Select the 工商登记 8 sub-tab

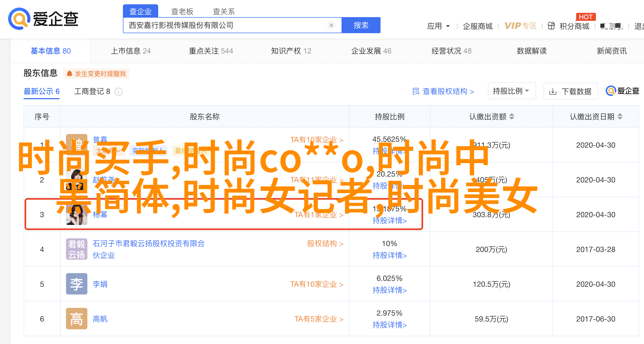[92, 91]
